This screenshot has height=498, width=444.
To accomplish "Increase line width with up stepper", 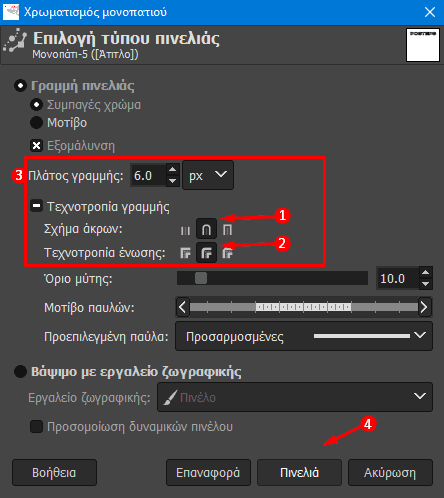I will click(x=172, y=169).
